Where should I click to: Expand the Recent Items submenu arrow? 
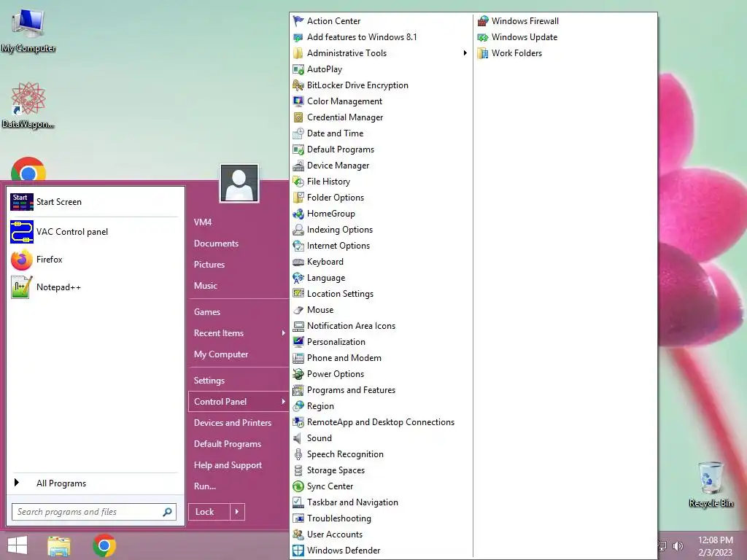pyautogui.click(x=283, y=332)
